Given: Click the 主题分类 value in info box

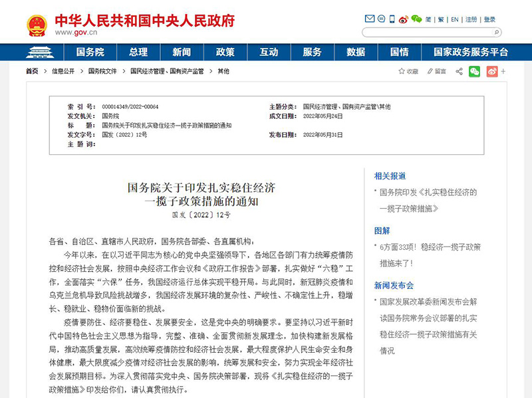Looking at the screenshot, I should coord(346,107).
